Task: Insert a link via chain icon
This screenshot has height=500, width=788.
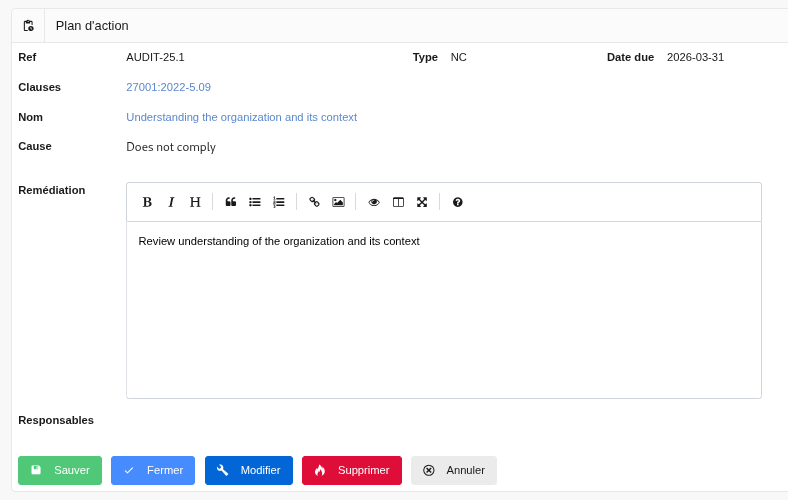Action: [314, 202]
